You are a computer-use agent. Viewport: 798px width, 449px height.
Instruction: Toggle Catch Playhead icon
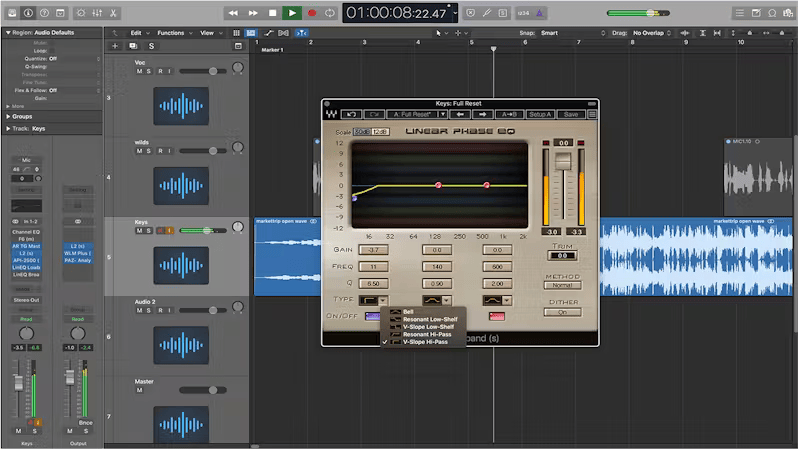(x=302, y=33)
